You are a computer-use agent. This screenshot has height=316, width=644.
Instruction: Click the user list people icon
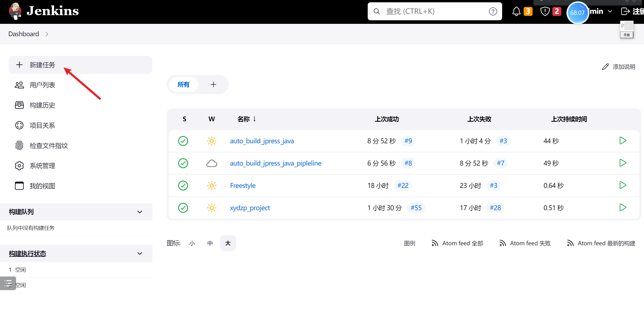19,85
